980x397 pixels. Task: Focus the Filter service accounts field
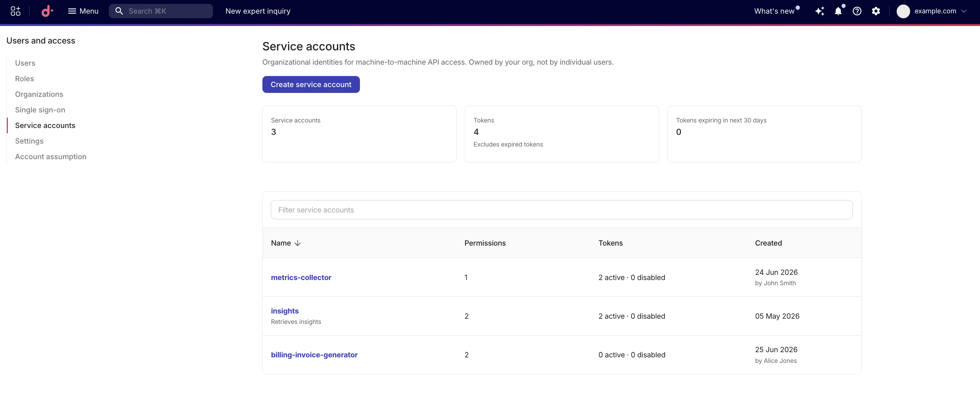click(x=562, y=210)
